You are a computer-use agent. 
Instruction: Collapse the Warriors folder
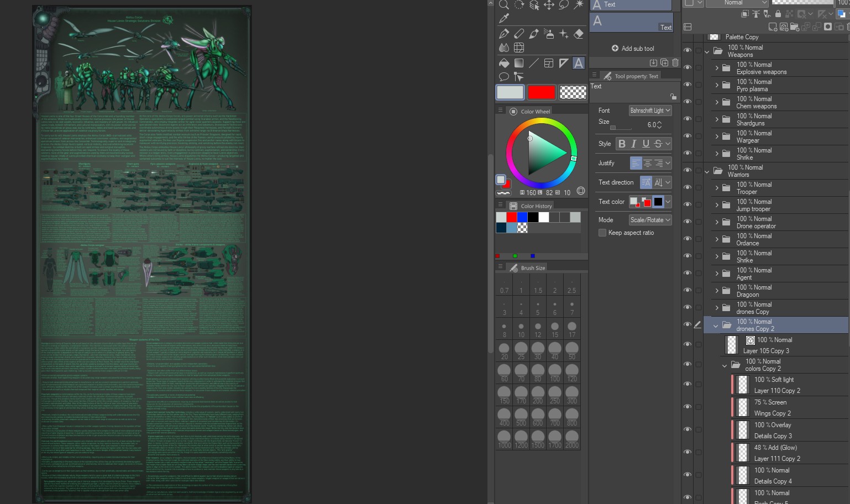tap(707, 171)
